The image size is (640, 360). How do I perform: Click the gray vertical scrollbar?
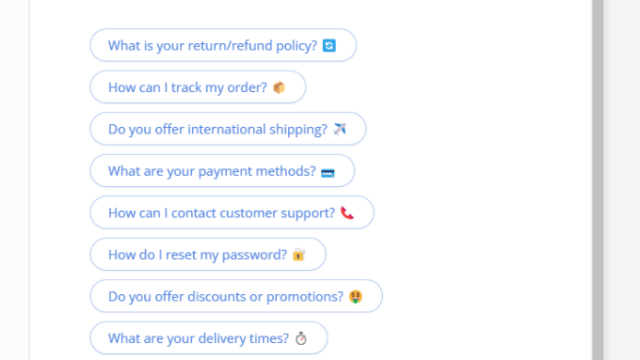[x=598, y=180]
